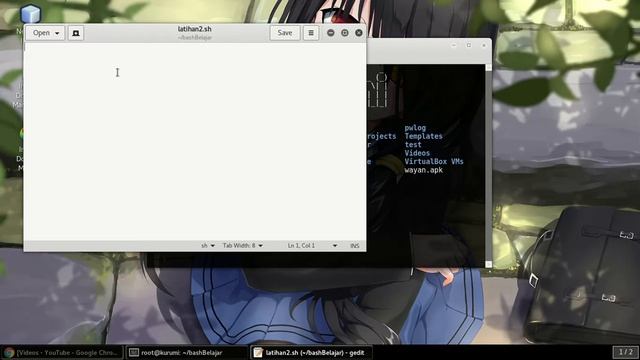Select Templates folder in terminal listing
The height and width of the screenshot is (360, 640).
423,136
